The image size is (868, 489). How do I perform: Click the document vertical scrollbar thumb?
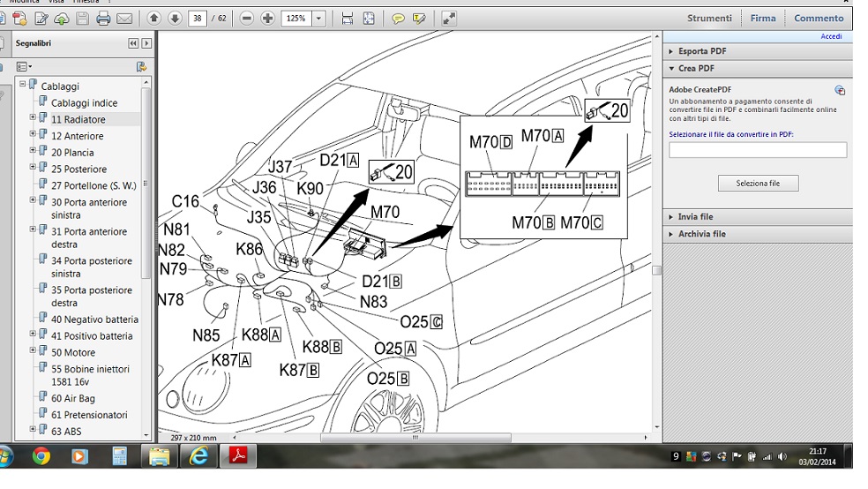click(656, 270)
